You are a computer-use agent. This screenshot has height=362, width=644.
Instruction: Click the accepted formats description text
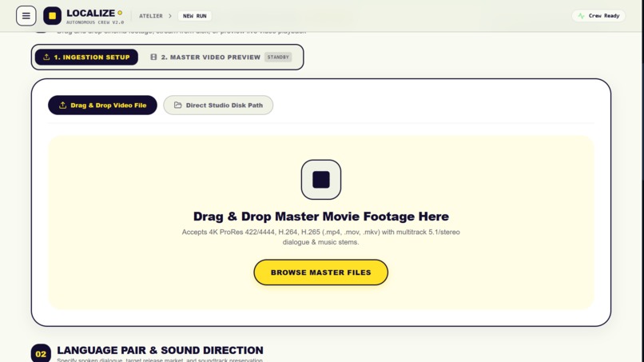(320, 237)
